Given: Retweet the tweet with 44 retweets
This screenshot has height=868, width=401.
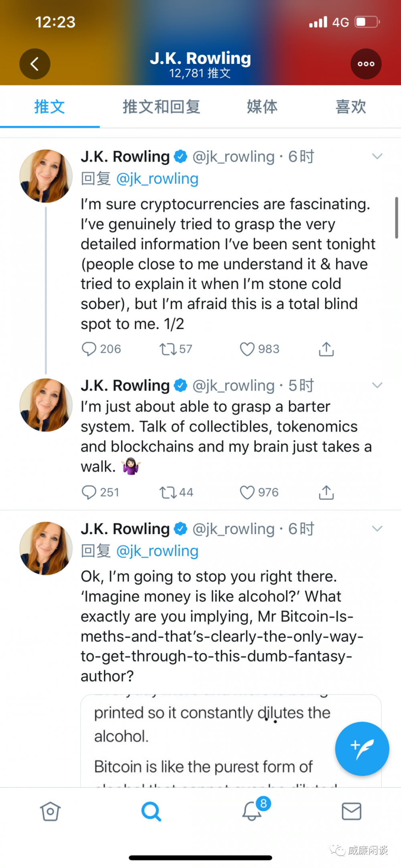Looking at the screenshot, I should [168, 492].
